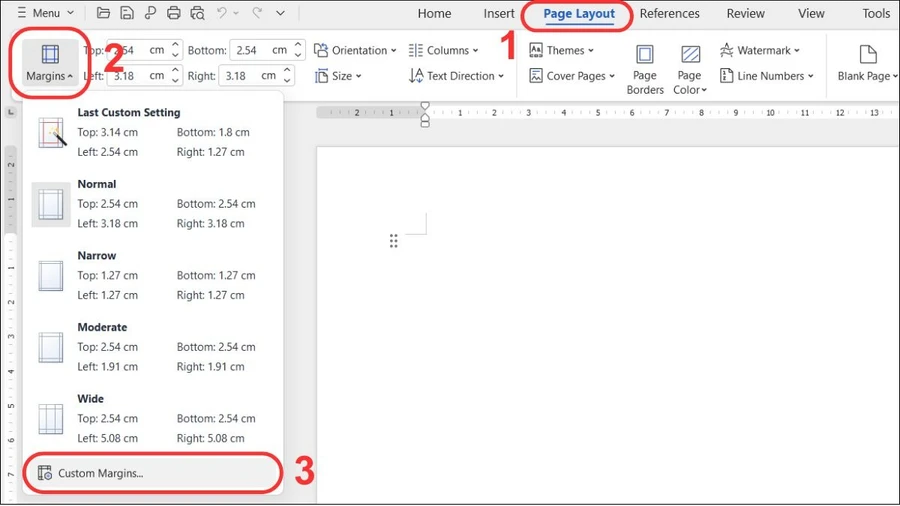The width and height of the screenshot is (900, 506).
Task: Increase the Top margin stepper up arrow
Action: (x=175, y=45)
